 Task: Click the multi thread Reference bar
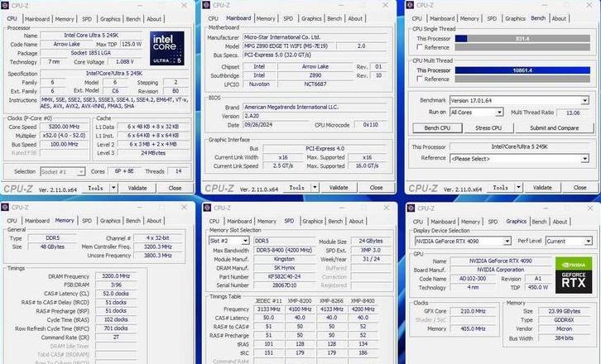(522, 79)
